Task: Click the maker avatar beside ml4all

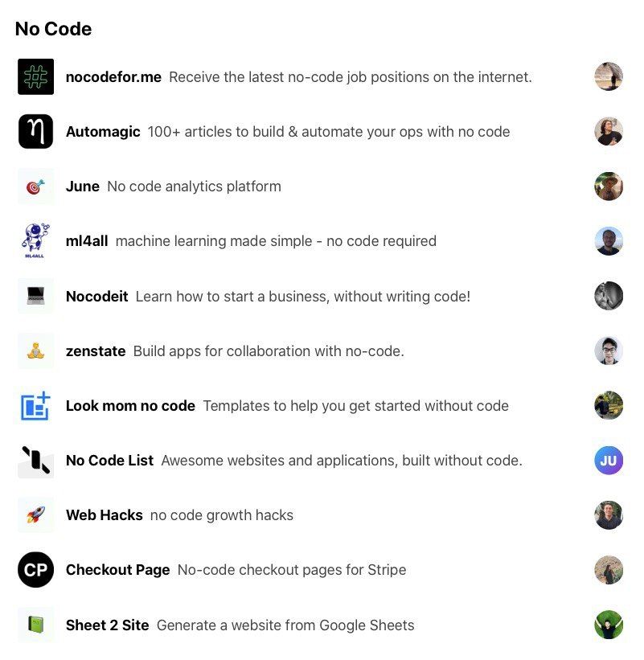Action: tap(609, 241)
